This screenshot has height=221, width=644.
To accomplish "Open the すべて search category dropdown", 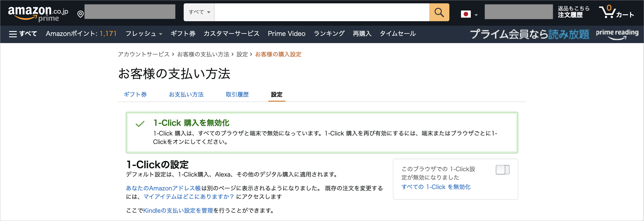I will (x=199, y=12).
